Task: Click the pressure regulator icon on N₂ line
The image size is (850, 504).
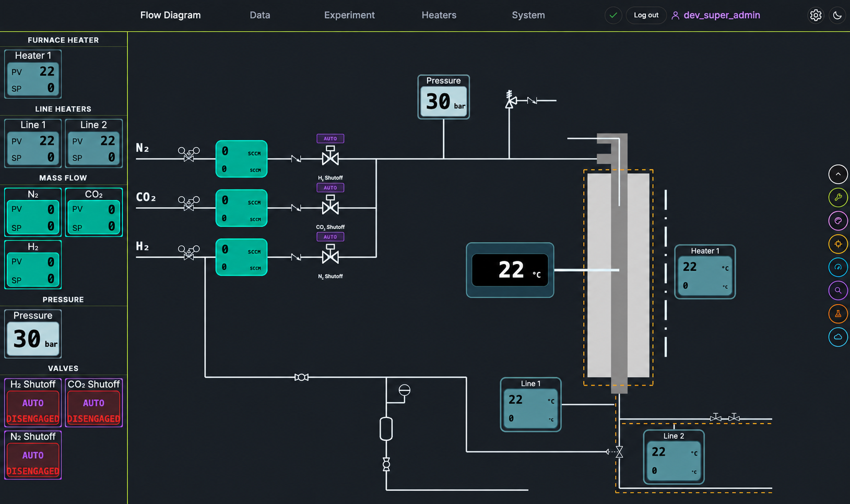Action: [x=189, y=154]
